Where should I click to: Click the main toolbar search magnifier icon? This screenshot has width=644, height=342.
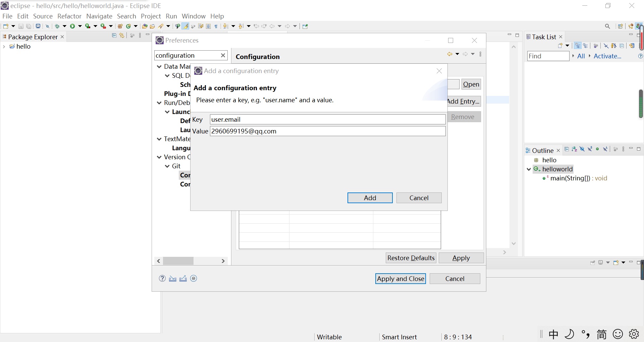click(607, 26)
